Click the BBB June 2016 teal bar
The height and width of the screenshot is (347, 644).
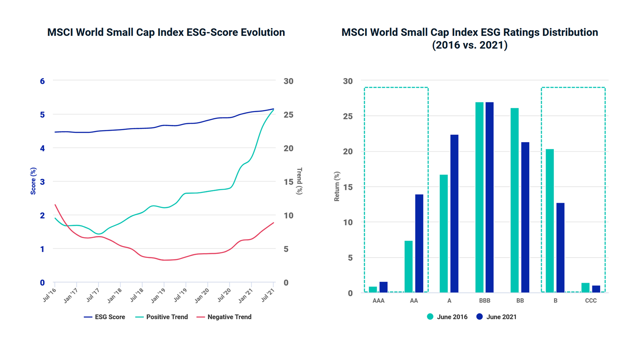(479, 198)
